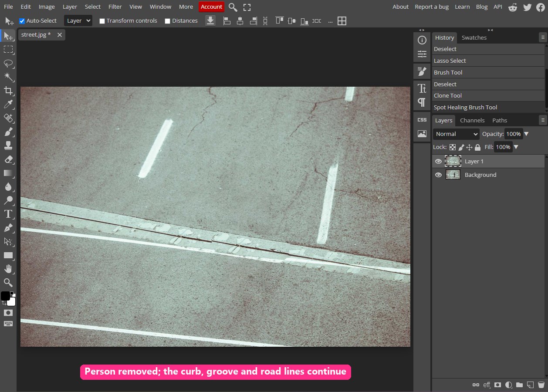Delete layer using the trash icon
The width and height of the screenshot is (548, 392).
pyautogui.click(x=541, y=385)
